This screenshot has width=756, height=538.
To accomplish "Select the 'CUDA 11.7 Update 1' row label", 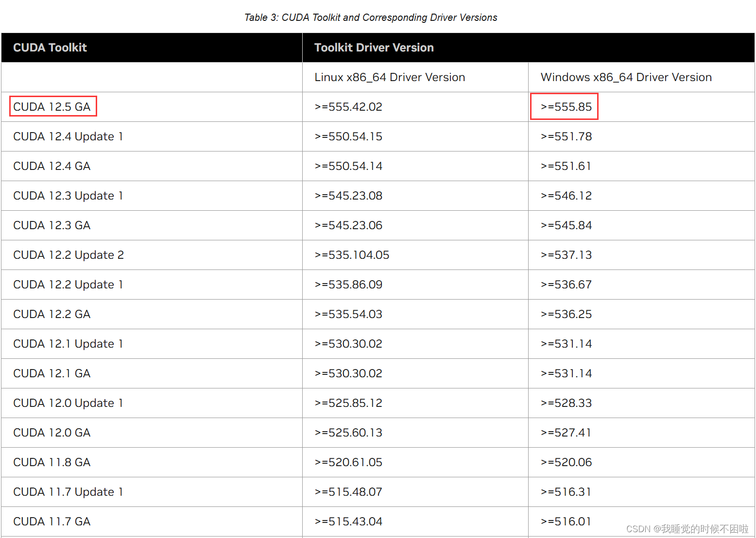I will pyautogui.click(x=68, y=492).
